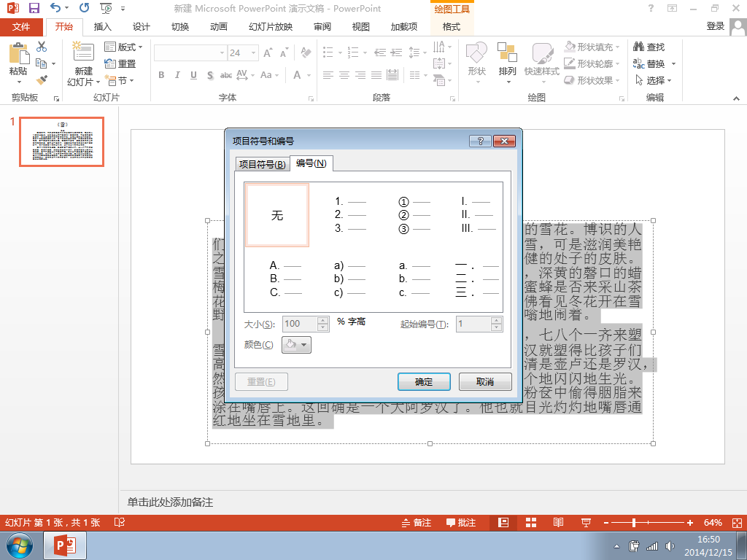Switch to Slide Sorter view icon

(x=531, y=522)
